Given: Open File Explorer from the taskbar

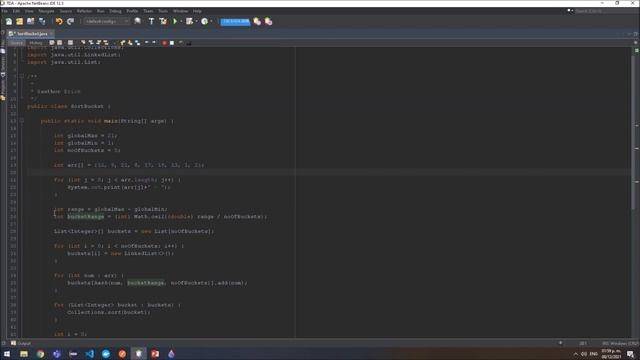Looking at the screenshot, I should [x=24, y=354].
